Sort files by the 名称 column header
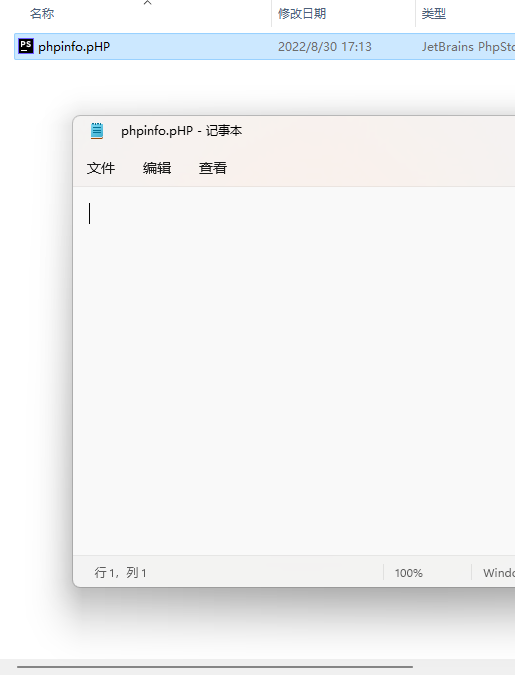 tap(42, 14)
